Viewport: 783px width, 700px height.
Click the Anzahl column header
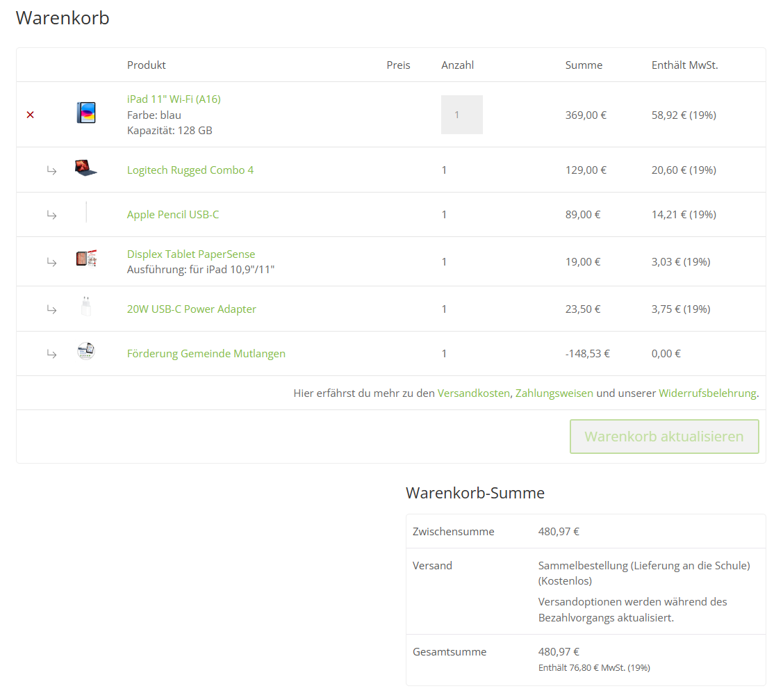[x=457, y=65]
